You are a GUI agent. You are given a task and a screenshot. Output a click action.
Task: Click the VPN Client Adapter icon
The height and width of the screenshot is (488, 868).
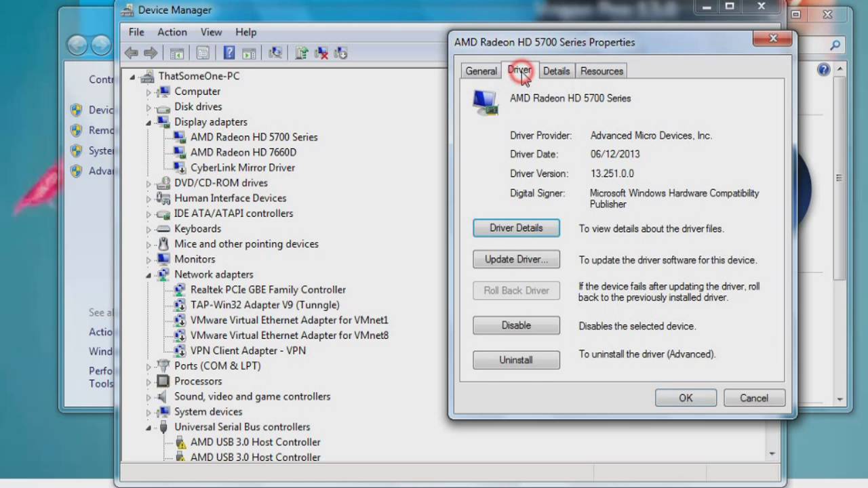180,350
